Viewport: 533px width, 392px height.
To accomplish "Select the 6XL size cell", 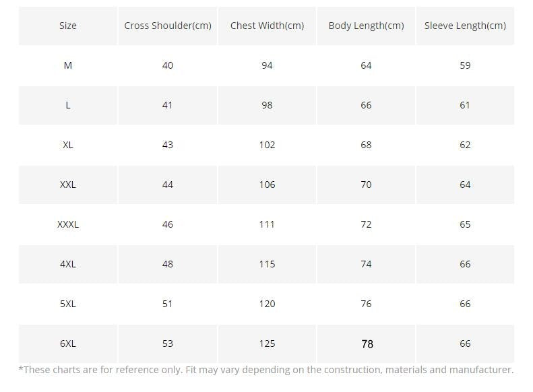I will click(x=68, y=344).
